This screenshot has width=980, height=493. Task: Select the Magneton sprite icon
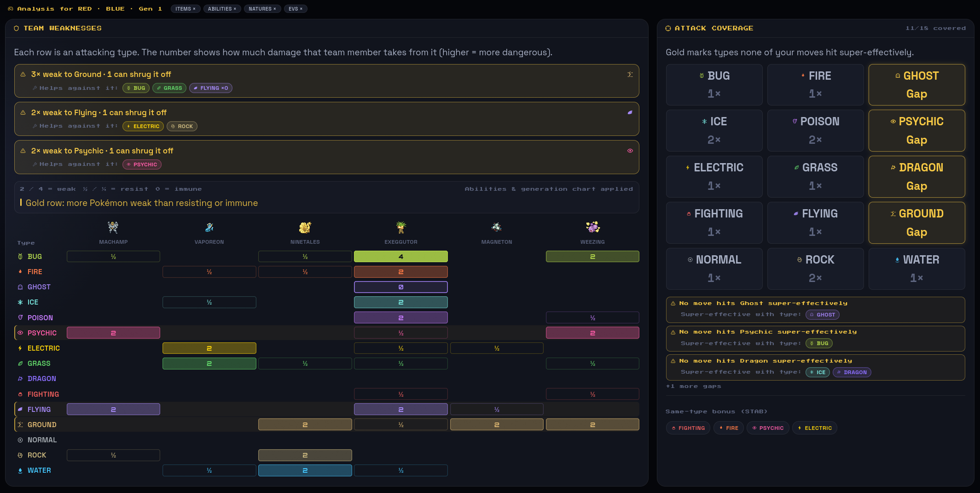tap(497, 227)
